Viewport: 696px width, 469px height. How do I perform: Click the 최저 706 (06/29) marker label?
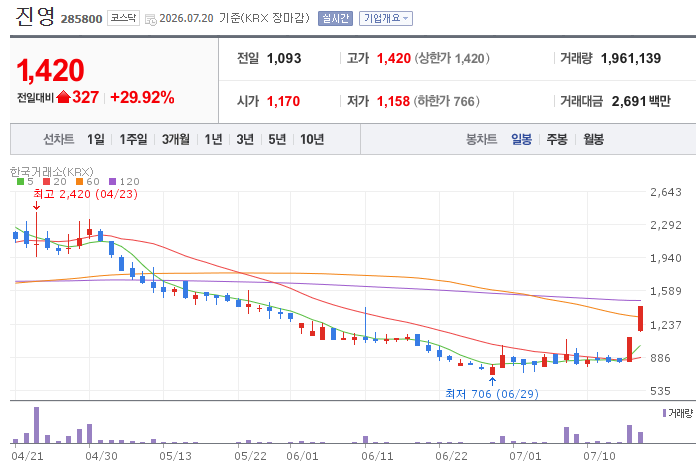pos(492,394)
